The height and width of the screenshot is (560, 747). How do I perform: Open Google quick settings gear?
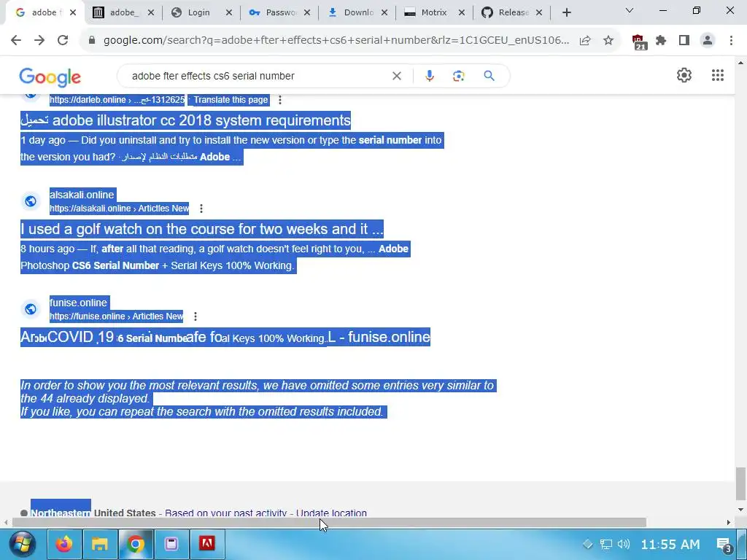pyautogui.click(x=684, y=75)
